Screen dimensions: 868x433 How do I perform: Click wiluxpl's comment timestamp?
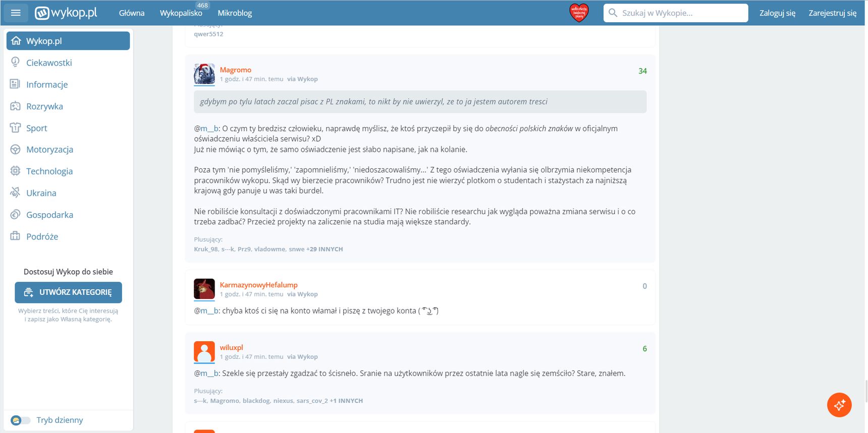[x=251, y=357]
